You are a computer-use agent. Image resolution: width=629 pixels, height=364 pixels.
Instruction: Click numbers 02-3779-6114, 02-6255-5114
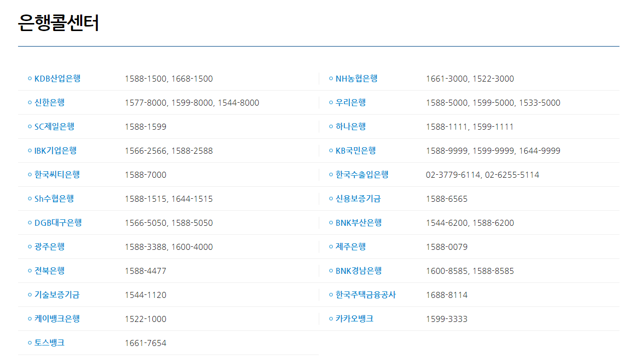point(483,175)
